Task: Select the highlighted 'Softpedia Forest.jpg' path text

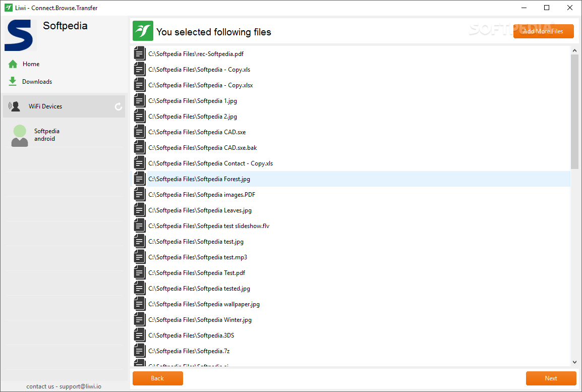Action: pyautogui.click(x=199, y=179)
